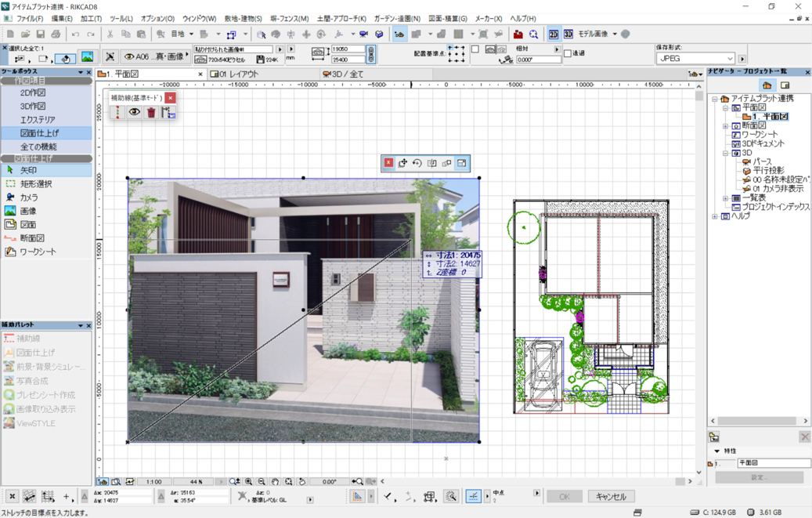The height and width of the screenshot is (518, 812).
Task: Expand the 一覧表 node in navigator
Action: tap(725, 198)
